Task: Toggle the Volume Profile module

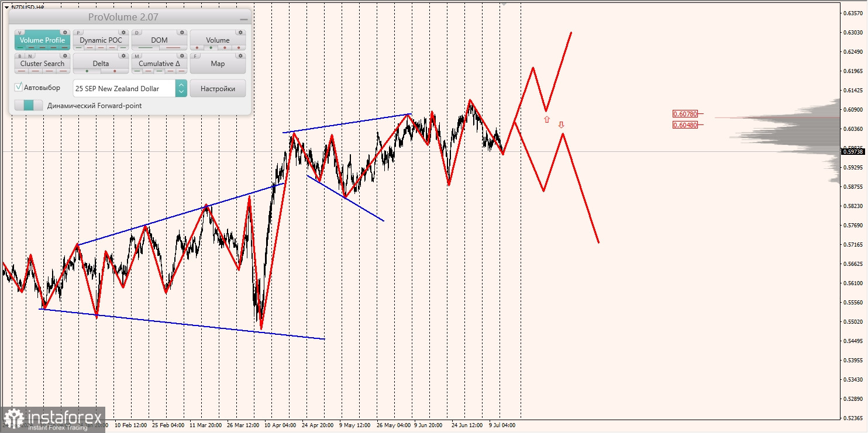Action: pos(42,40)
